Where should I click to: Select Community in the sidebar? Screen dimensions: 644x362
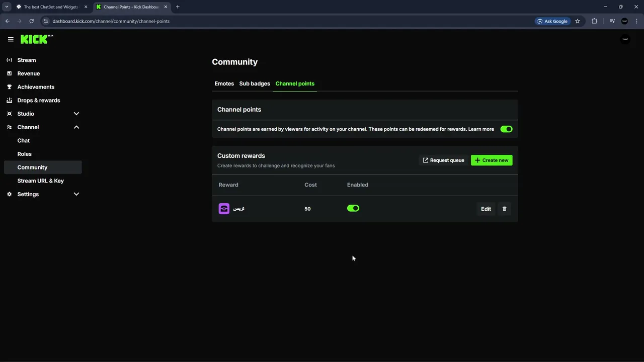pyautogui.click(x=43, y=167)
